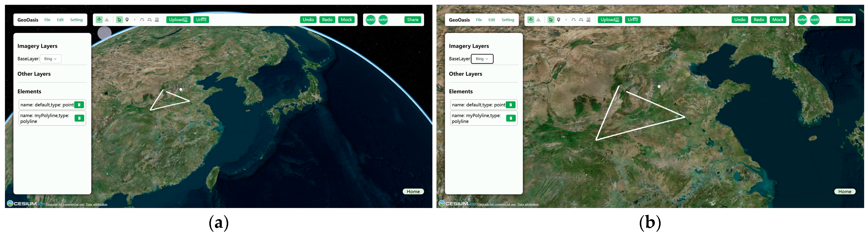Open the Bing BaseLayer dropdown in panel (a)
The height and width of the screenshot is (234, 868).
(x=51, y=59)
